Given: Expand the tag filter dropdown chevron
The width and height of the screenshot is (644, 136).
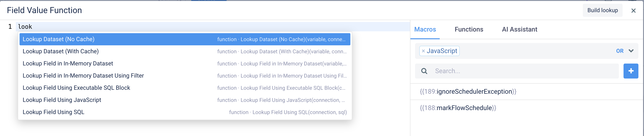Looking at the screenshot, I should click(631, 51).
